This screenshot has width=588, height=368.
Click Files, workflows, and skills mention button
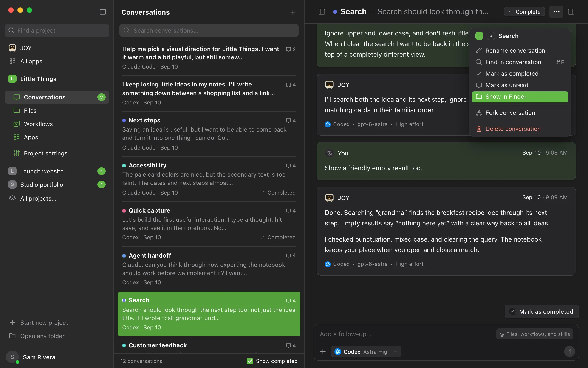[x=534, y=334]
